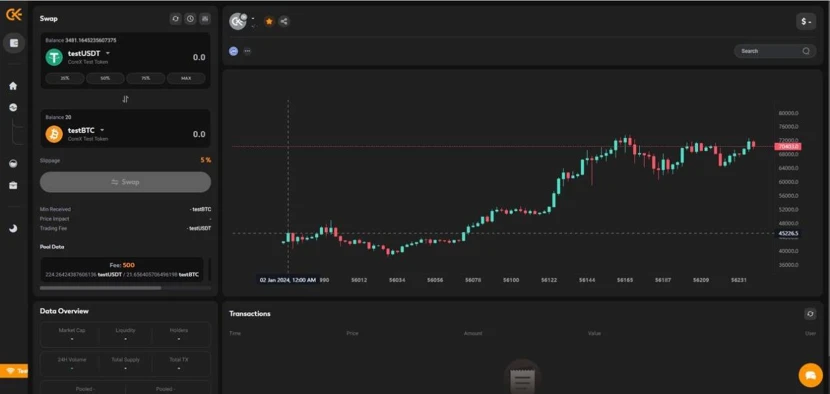The height and width of the screenshot is (394, 830).
Task: Click the Market Cap cell in Data Overview
Action: tap(72, 335)
